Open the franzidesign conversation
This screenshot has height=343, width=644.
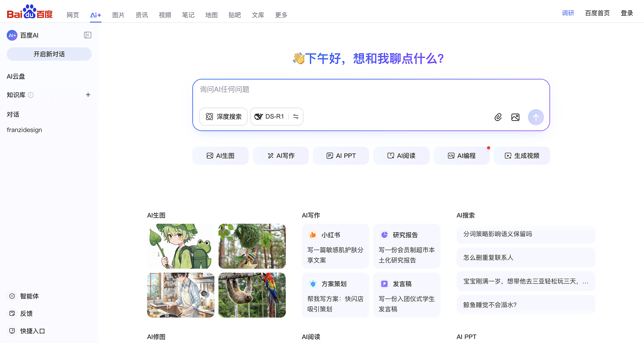pyautogui.click(x=25, y=130)
